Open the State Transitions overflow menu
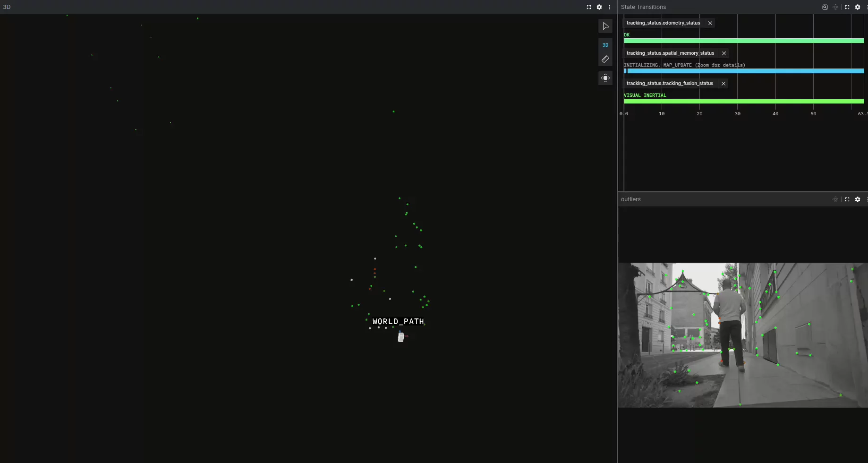Viewport: 868px width, 463px height. click(x=866, y=7)
